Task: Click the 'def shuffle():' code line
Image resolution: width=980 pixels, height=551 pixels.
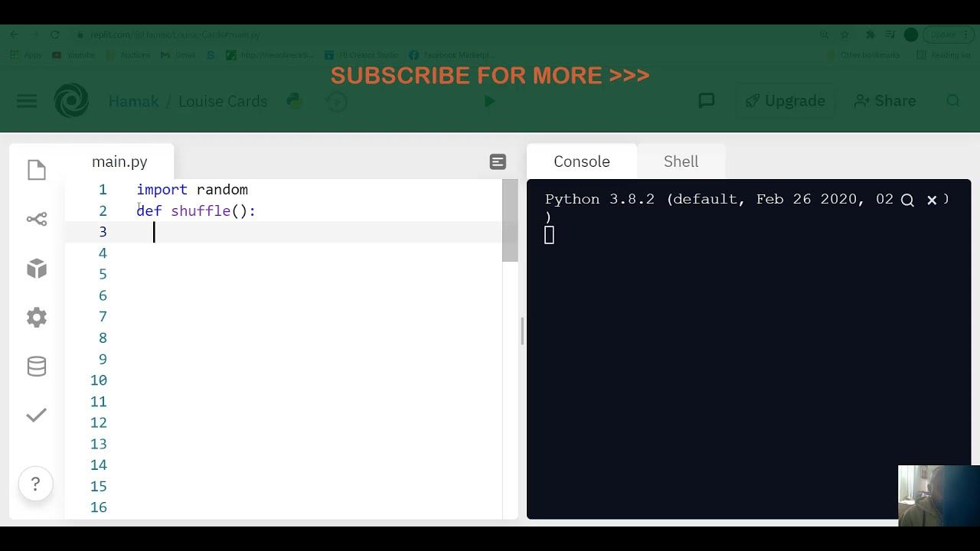Action: click(196, 211)
